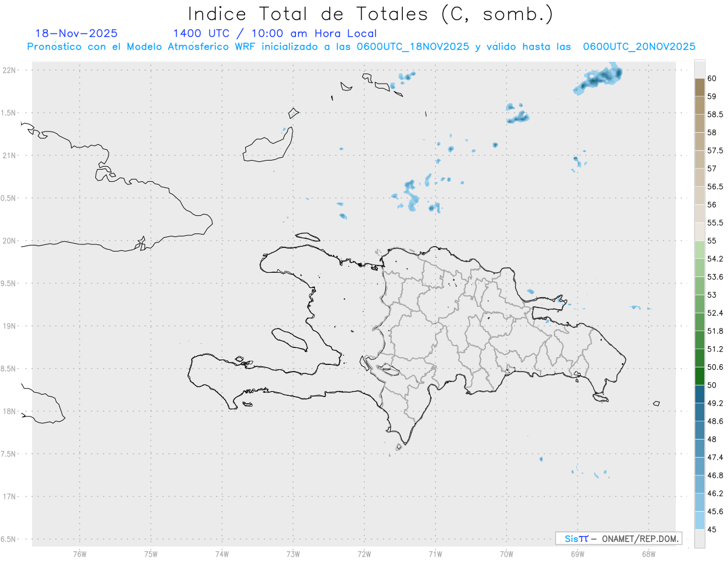
Task: Click the latitude label "19N"
Action: [10, 326]
